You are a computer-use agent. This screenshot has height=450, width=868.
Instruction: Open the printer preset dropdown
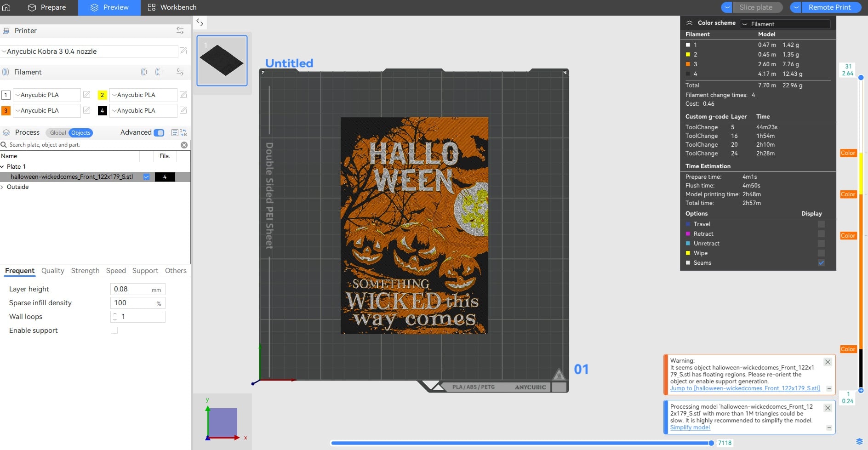(89, 51)
